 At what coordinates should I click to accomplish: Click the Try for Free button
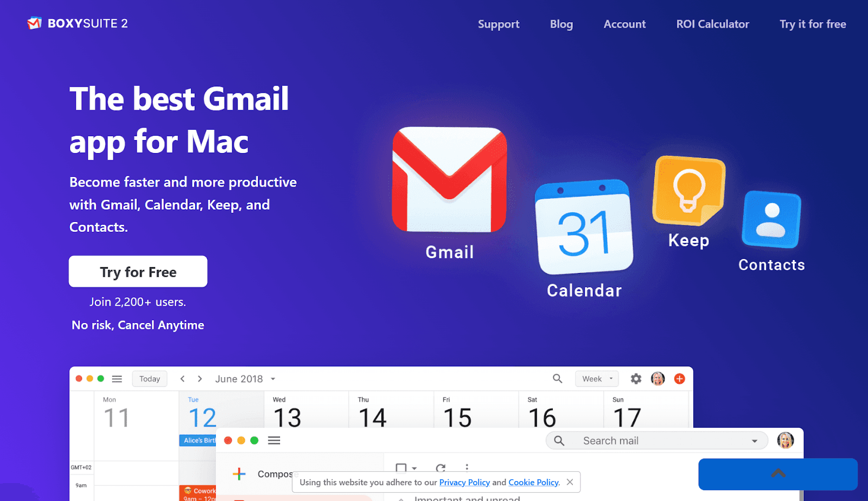point(138,271)
